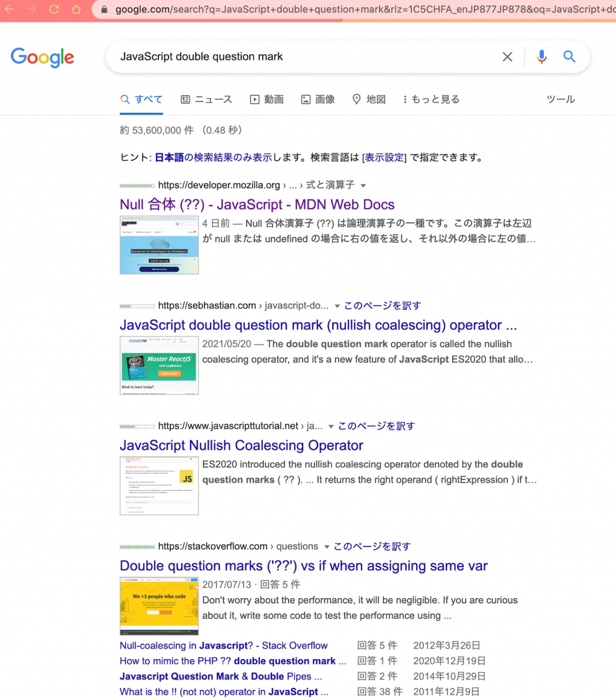Click the padlock icon in address bar
This screenshot has width=616, height=700.
coord(104,10)
